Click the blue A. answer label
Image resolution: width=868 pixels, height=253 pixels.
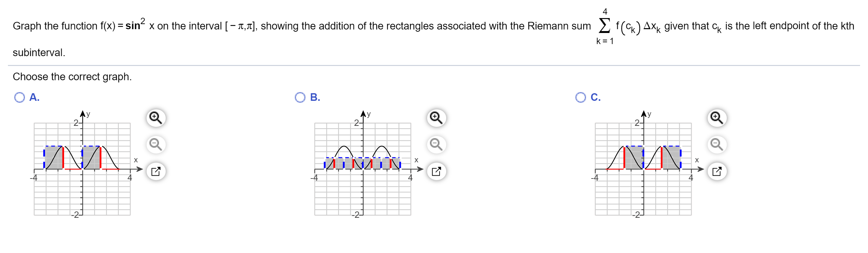[x=33, y=98]
